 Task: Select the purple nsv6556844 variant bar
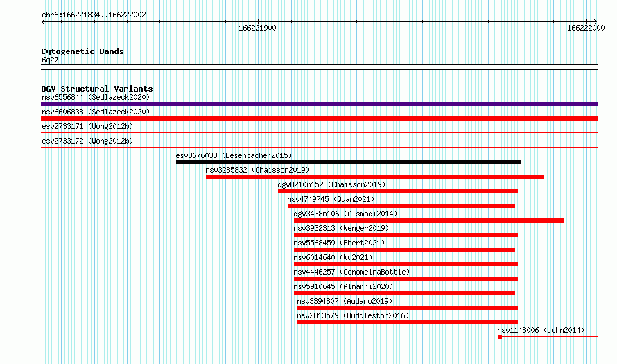click(x=319, y=104)
